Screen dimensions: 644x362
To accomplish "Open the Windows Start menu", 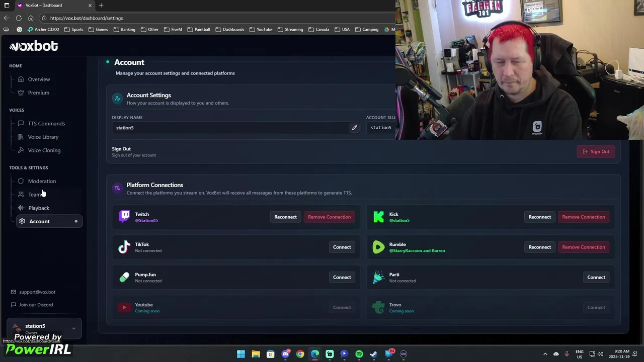I will pyautogui.click(x=241, y=354).
